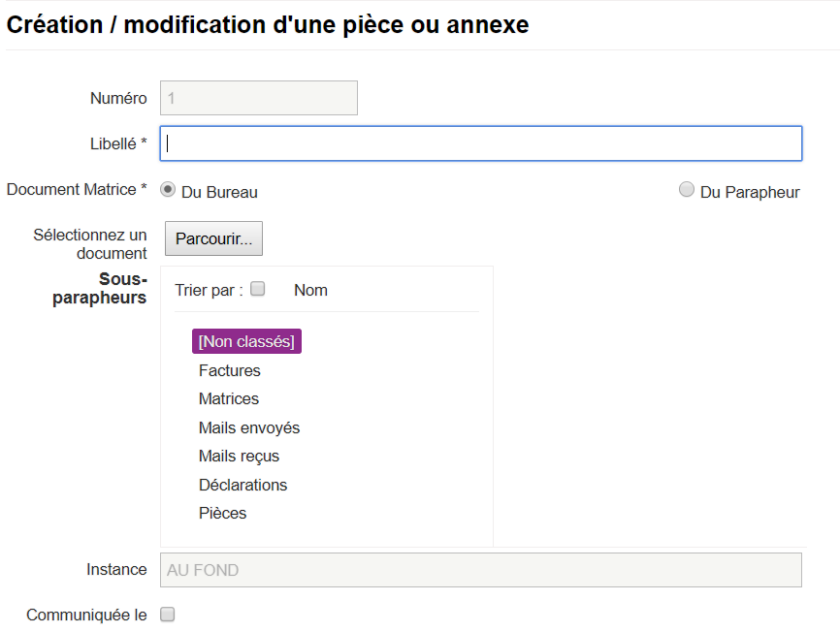Select the Factures sub-parapheur
Screen dimensions: 840x632
pos(229,370)
